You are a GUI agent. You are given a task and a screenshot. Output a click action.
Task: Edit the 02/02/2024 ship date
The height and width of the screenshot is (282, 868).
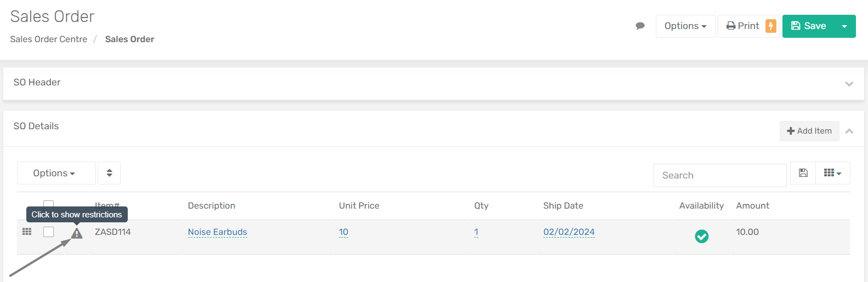click(x=569, y=232)
